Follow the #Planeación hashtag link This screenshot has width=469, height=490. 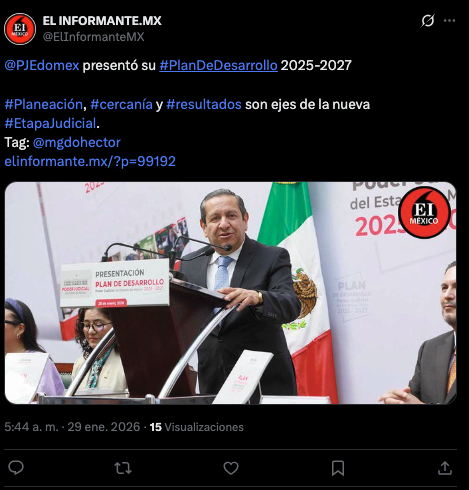tap(44, 104)
